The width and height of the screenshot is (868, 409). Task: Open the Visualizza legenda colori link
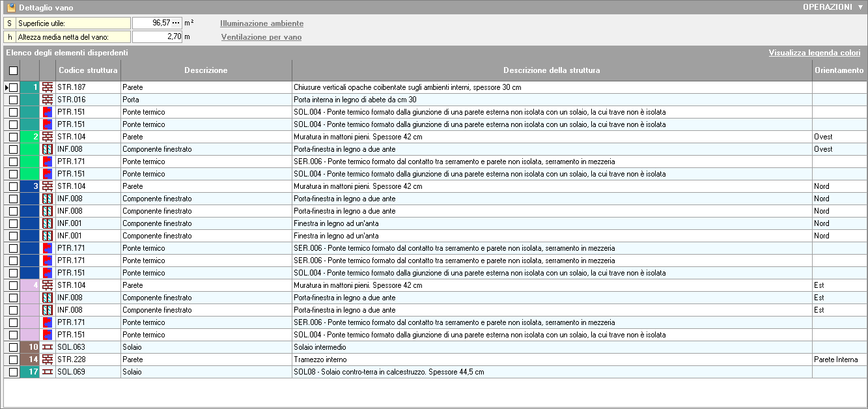[814, 53]
